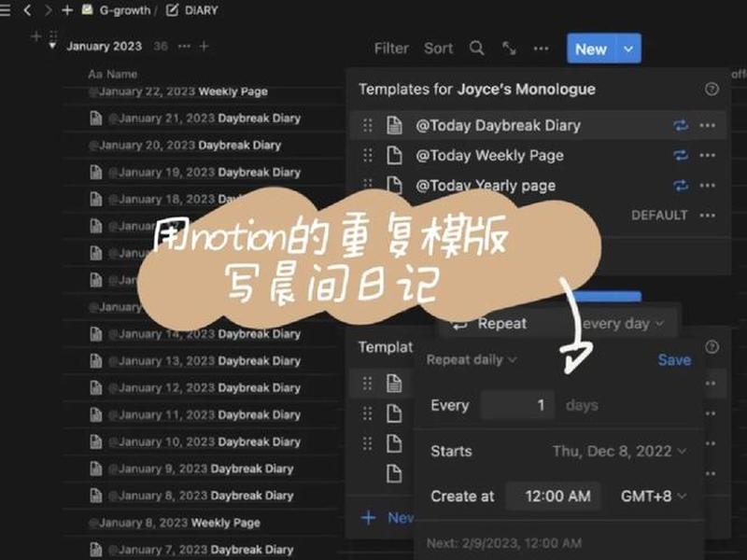The width and height of the screenshot is (747, 560).
Task: Open options dots for Daybreak Diary template
Action: pyautogui.click(x=708, y=125)
